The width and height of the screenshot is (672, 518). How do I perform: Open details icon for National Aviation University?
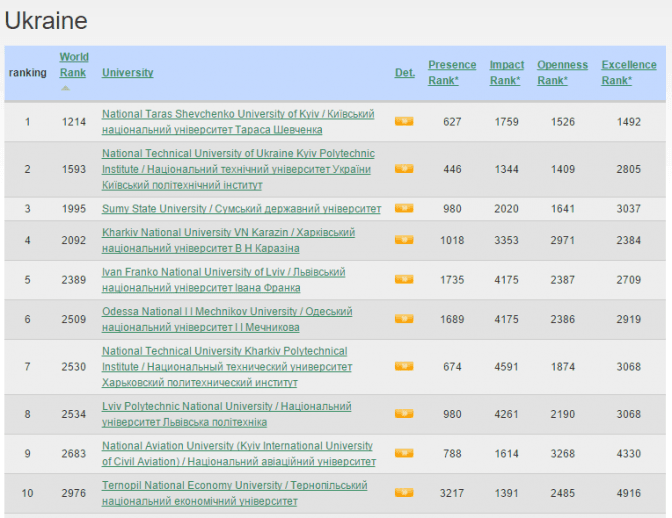tap(403, 453)
